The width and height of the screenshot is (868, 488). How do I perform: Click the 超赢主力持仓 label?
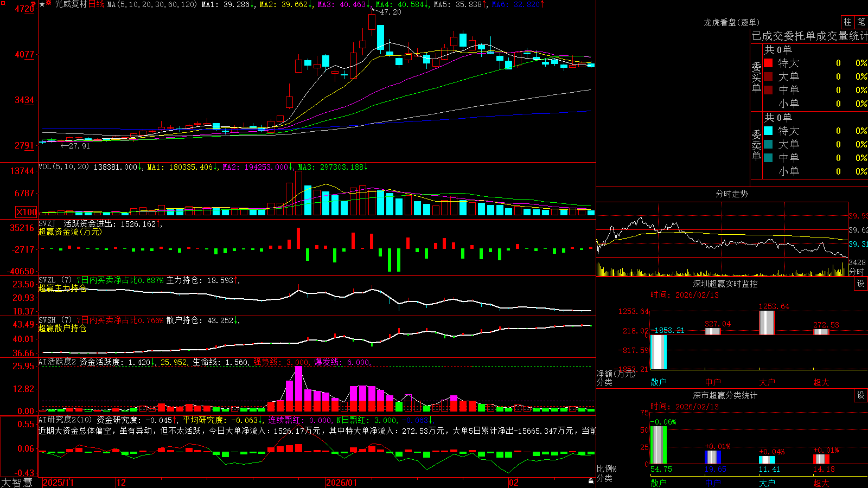tap(62, 288)
